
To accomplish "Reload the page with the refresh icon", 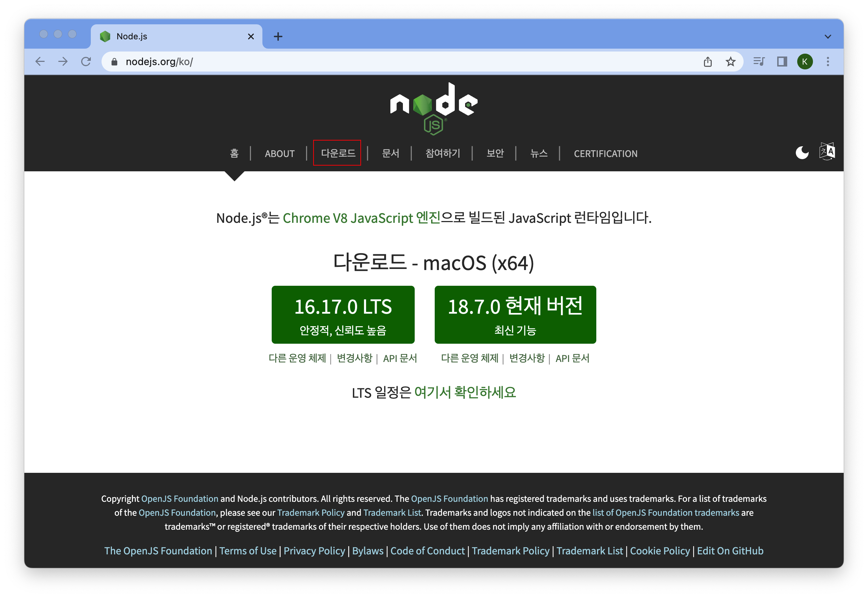I will point(86,62).
